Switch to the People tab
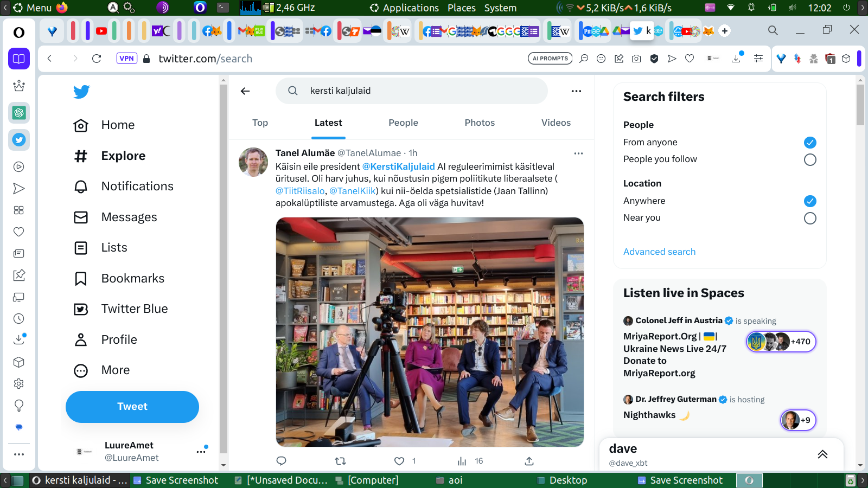This screenshot has width=868, height=488. [x=403, y=123]
